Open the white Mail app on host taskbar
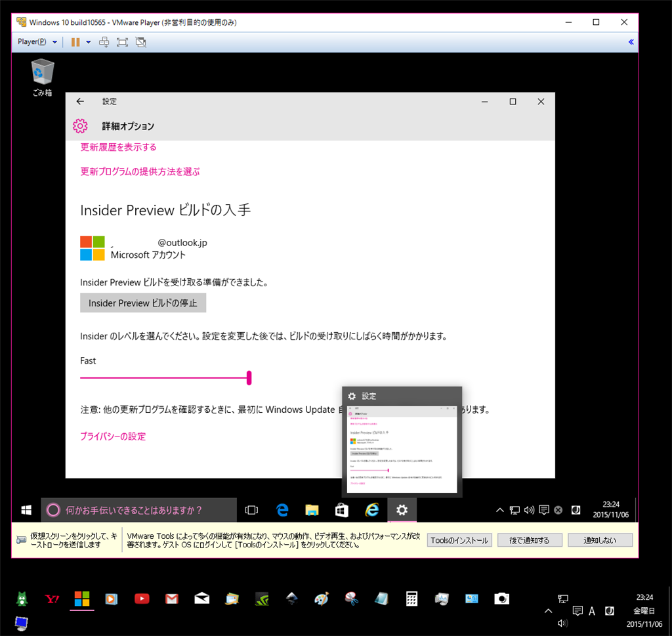The width and height of the screenshot is (672, 636). [202, 599]
